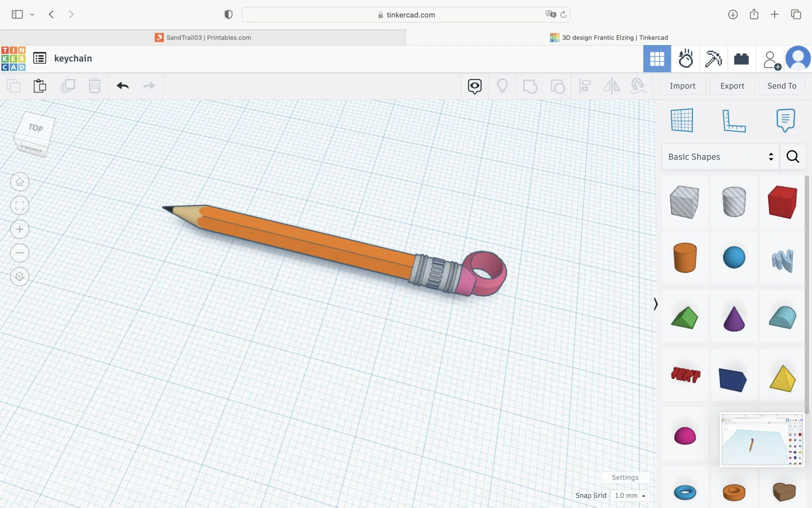812x508 pixels.
Task: Open the Basic Shapes dropdown
Action: coord(721,157)
